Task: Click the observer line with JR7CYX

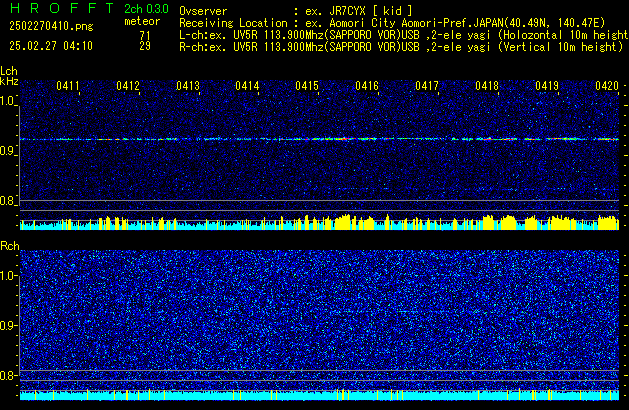Action: pos(296,11)
